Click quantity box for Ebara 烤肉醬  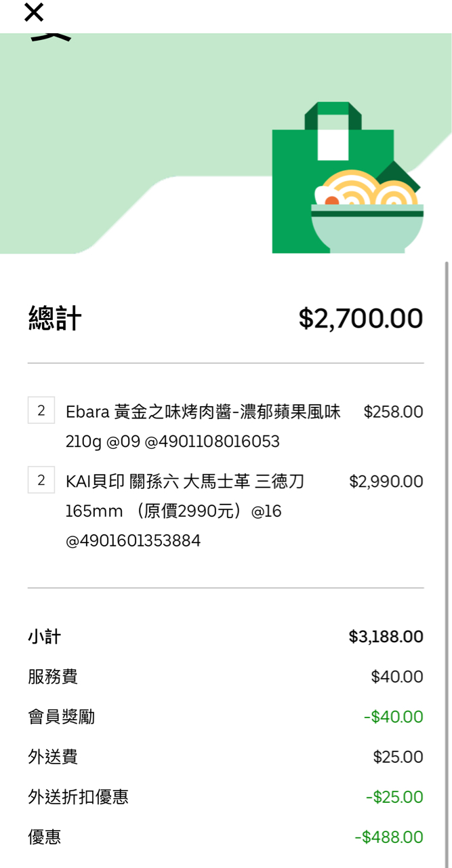[41, 411]
